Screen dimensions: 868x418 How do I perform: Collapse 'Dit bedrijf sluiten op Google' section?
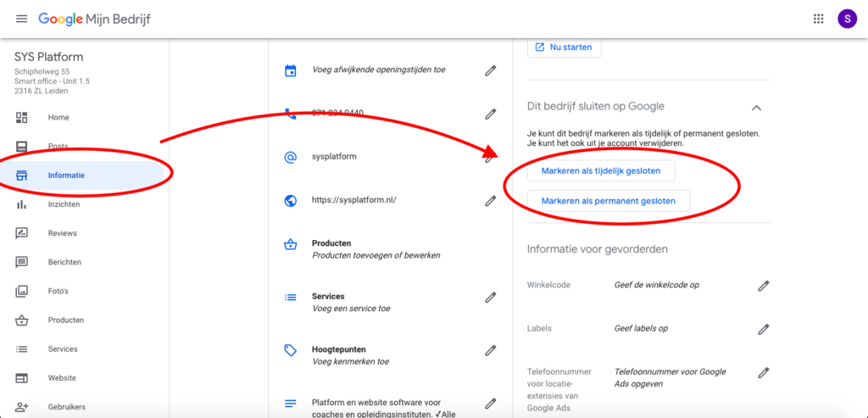[756, 108]
